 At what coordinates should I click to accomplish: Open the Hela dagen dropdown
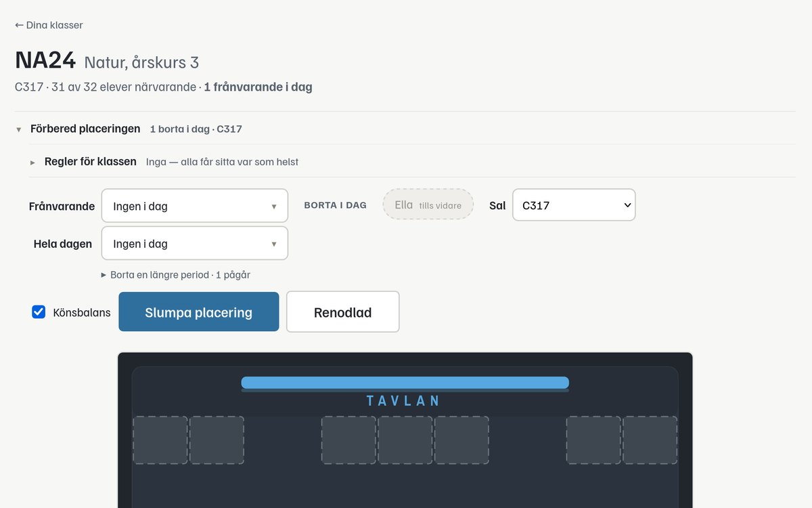[195, 243]
